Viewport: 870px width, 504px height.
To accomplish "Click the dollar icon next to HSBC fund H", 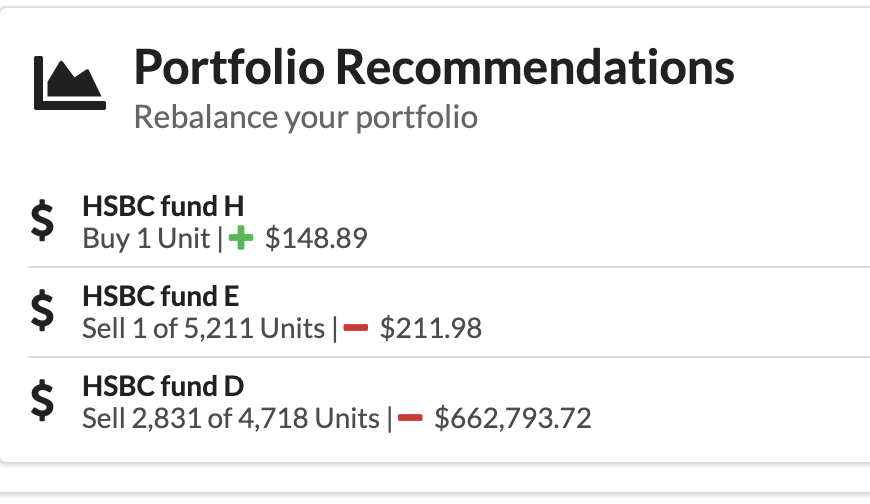I will tap(42, 221).
